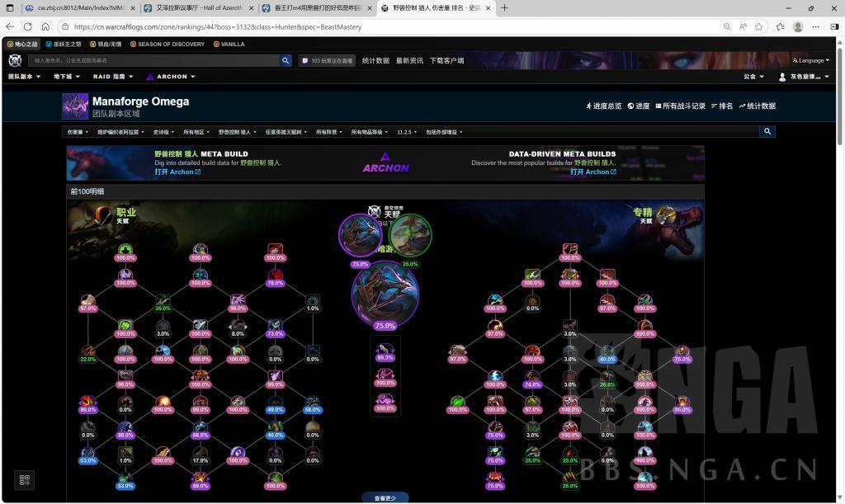Expand the 11.2.5 patch filter

coord(407,132)
